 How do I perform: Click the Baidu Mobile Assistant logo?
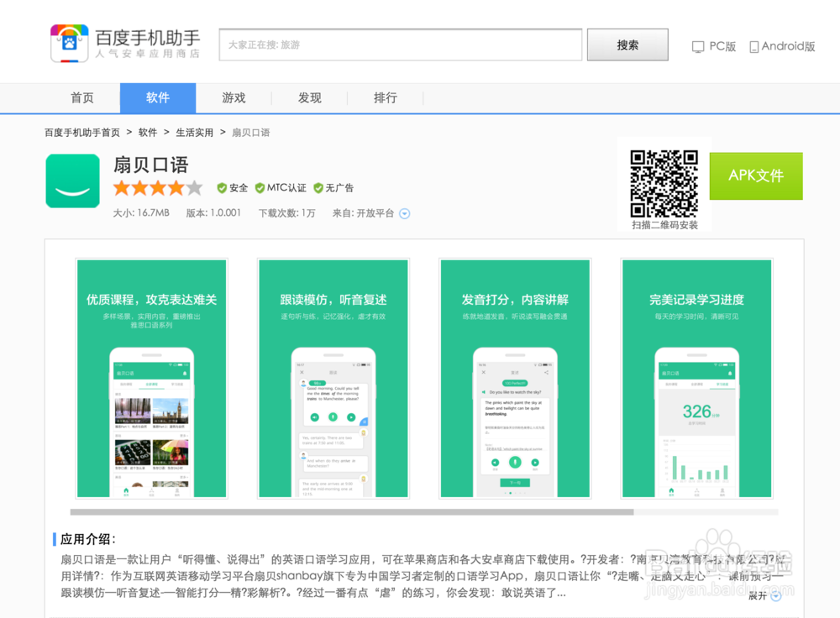point(125,44)
